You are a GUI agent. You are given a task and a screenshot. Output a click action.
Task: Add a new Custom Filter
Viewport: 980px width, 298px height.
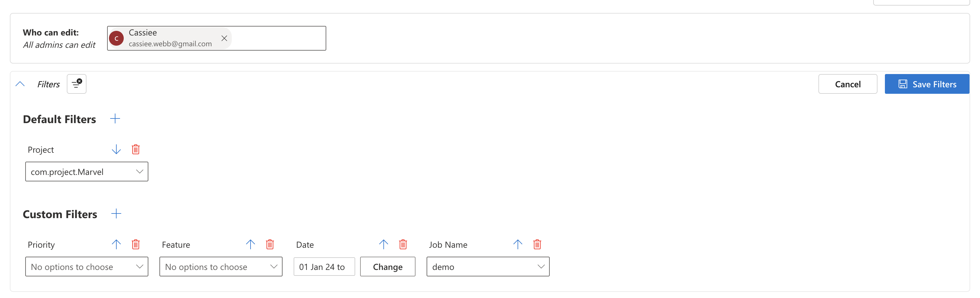coord(116,214)
